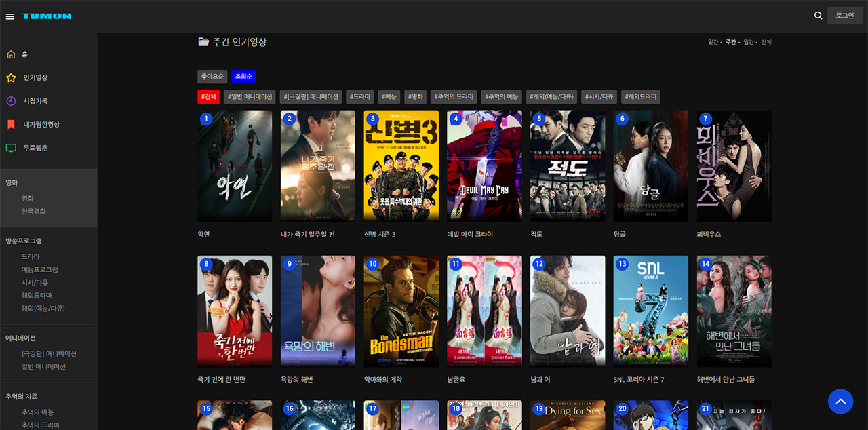Viewport: 868px width, 430px height.
Task: Open search with the magnifier icon
Action: click(818, 16)
